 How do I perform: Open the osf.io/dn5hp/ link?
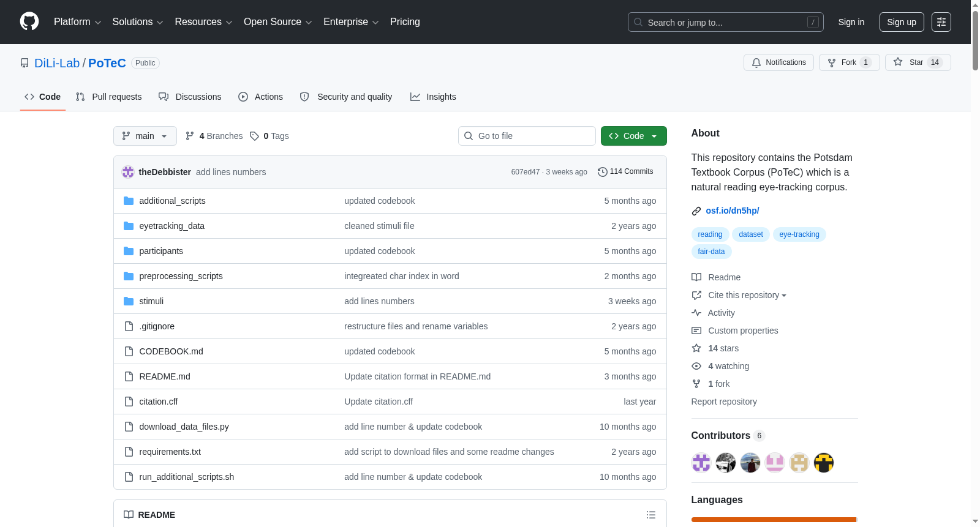point(733,211)
